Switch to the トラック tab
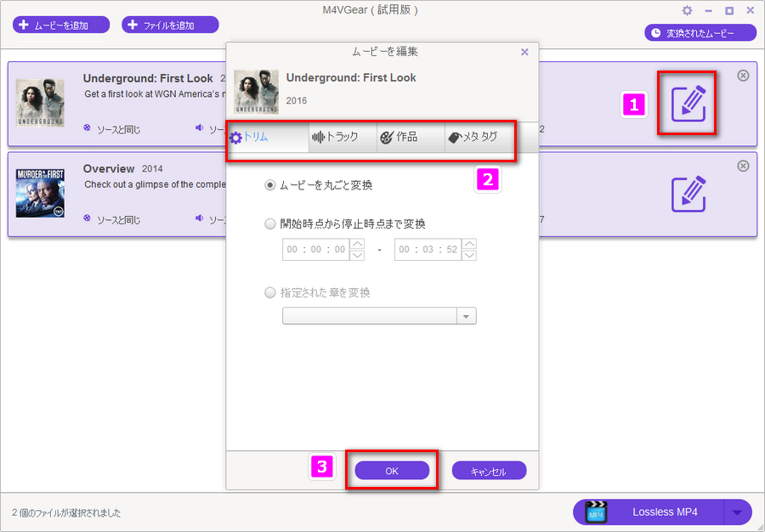The height and width of the screenshot is (532, 765). tap(343, 137)
